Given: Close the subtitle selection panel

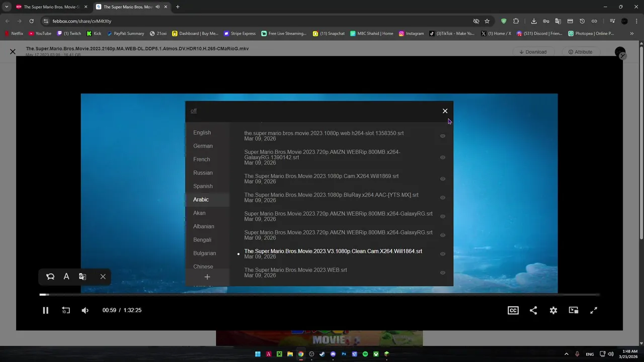Looking at the screenshot, I should tap(445, 111).
